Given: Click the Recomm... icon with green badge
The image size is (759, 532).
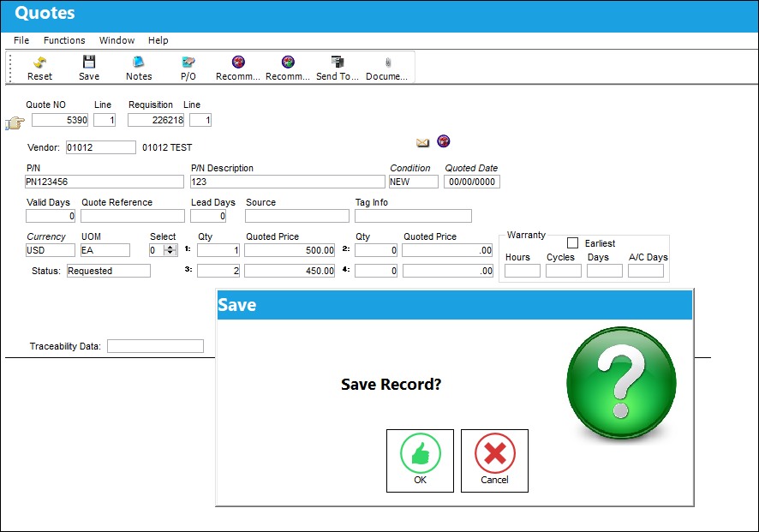Looking at the screenshot, I should click(x=288, y=62).
